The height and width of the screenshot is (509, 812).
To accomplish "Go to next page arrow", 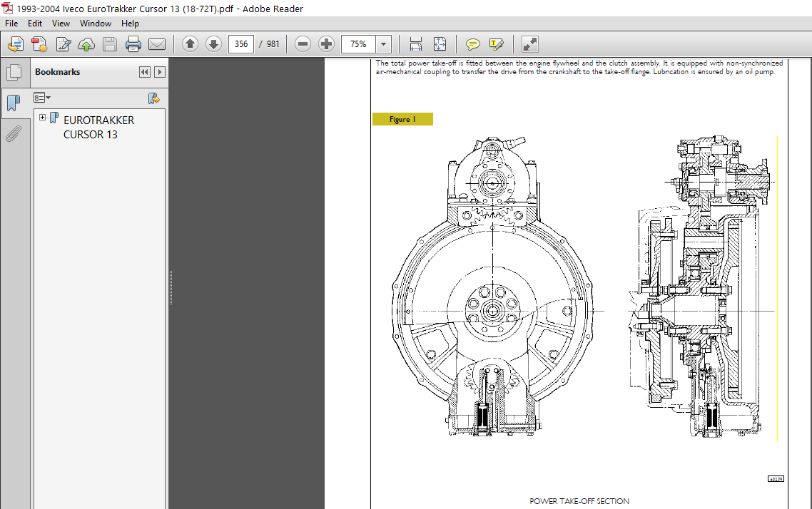I will click(213, 44).
